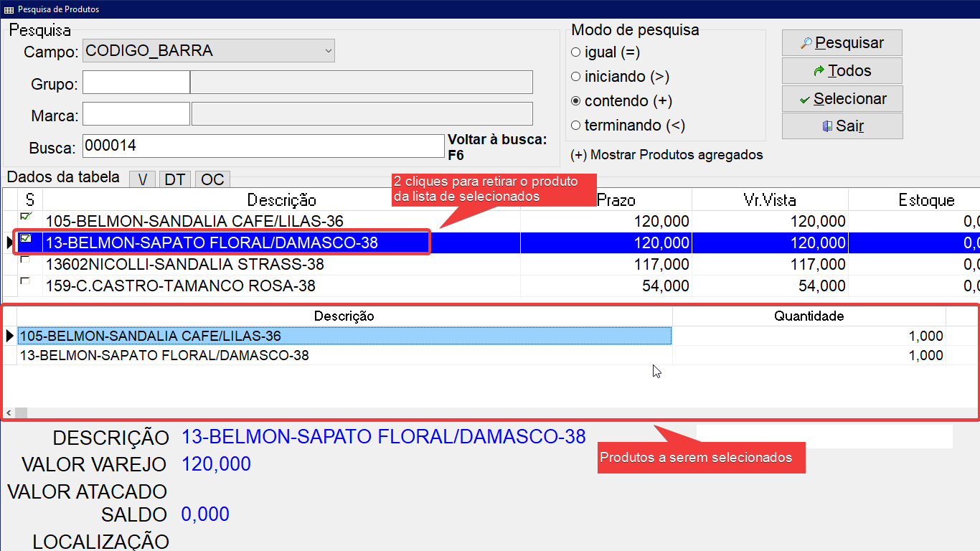Check the 159-C.CASTRO-TAMANCO ROSA-38 checkbox
The width and height of the screenshot is (980, 551).
[x=26, y=282]
